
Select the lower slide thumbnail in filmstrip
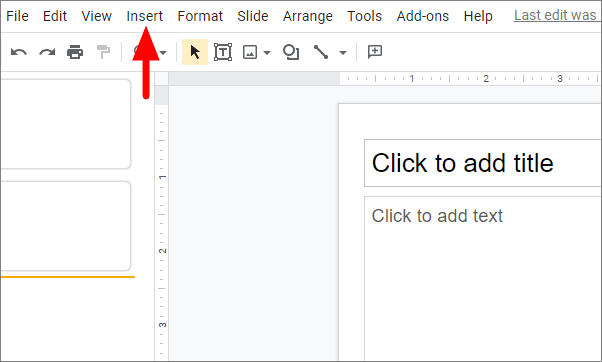click(x=66, y=226)
